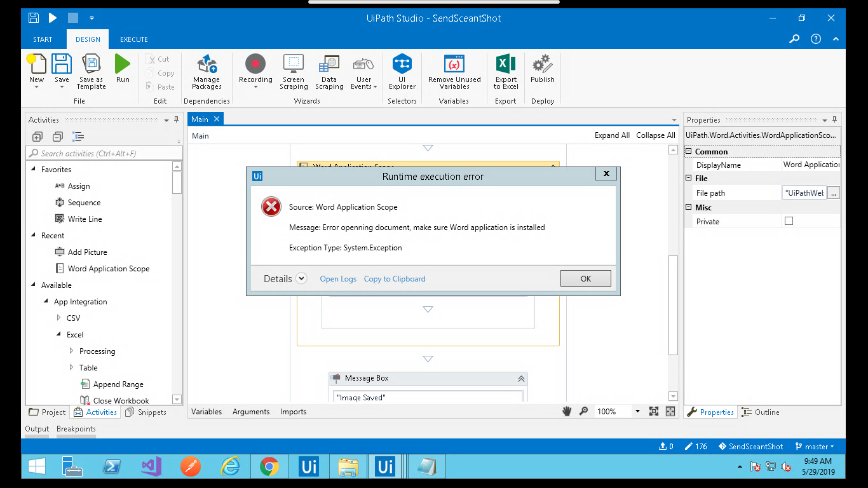Screen dimensions: 868x488
Task: Click the Publish button
Action: coord(543,69)
